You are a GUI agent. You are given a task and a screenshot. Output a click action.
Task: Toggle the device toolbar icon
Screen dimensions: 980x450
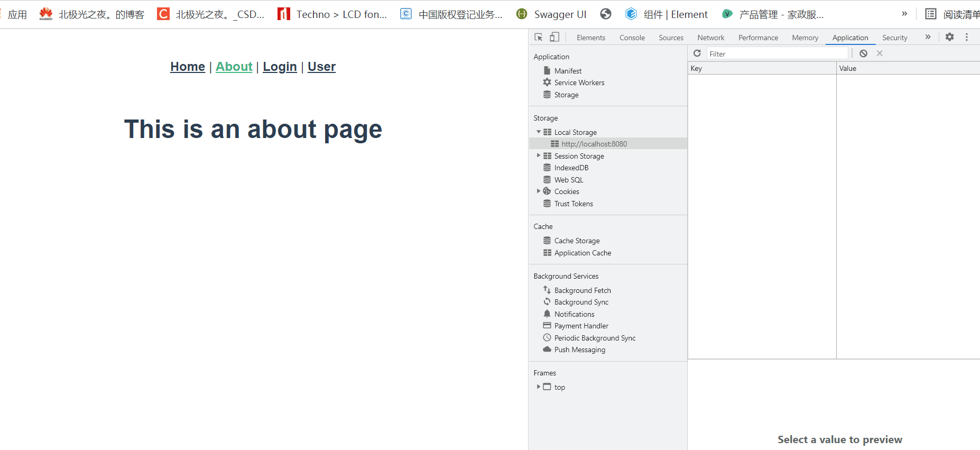coord(554,37)
